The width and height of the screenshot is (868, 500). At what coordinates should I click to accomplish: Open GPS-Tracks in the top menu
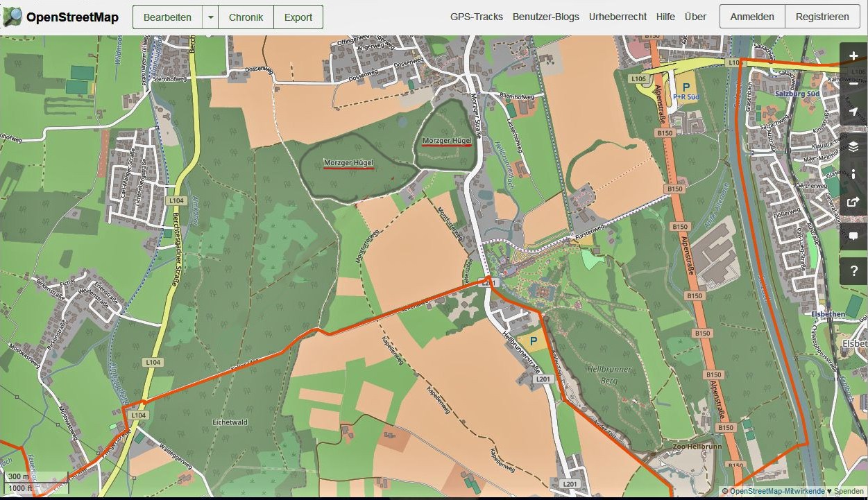pyautogui.click(x=476, y=17)
